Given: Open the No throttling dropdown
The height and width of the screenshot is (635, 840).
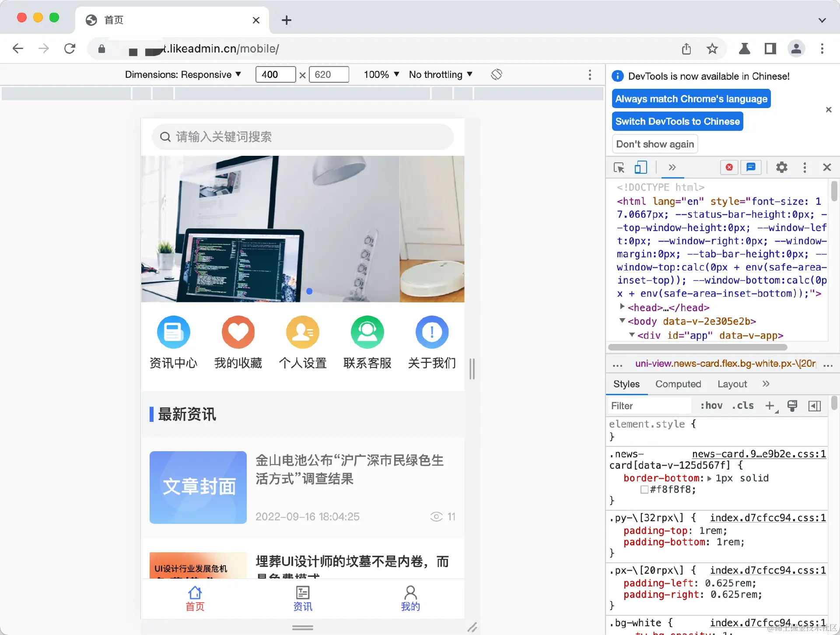Looking at the screenshot, I should (x=440, y=74).
